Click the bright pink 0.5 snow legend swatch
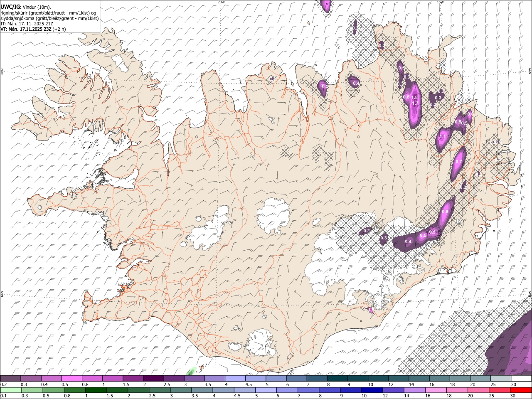The image size is (532, 399). [71, 378]
